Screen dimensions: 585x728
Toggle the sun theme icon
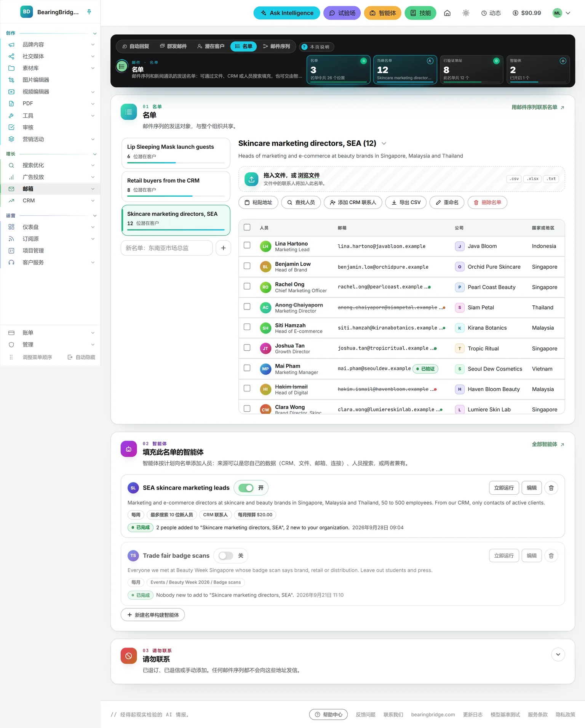click(x=466, y=13)
